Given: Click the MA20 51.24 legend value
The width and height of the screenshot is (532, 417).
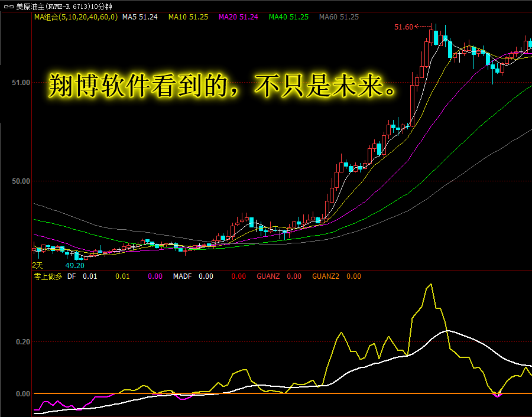Looking at the screenshot, I should tap(238, 17).
